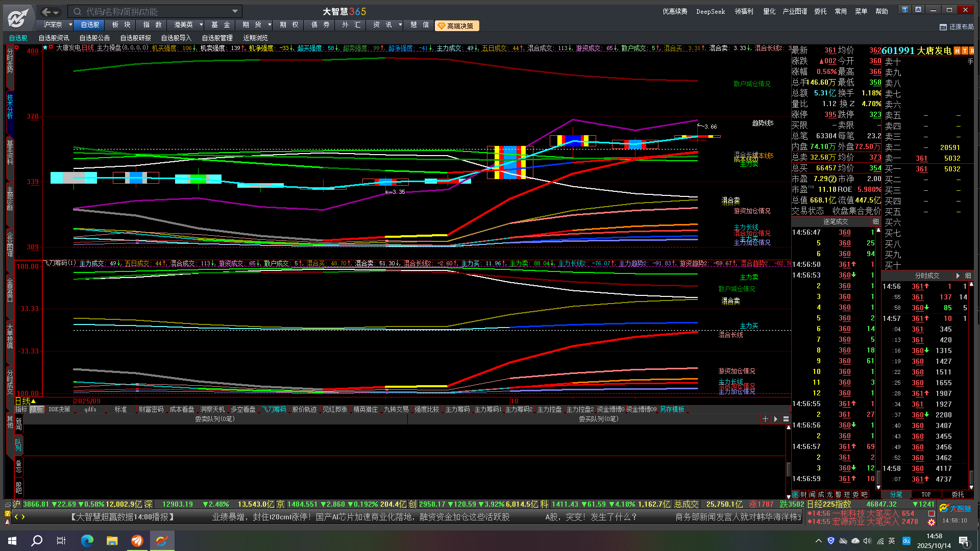The height and width of the screenshot is (551, 980).
Task: Open the search box dropdown arrow
Action: click(x=235, y=11)
